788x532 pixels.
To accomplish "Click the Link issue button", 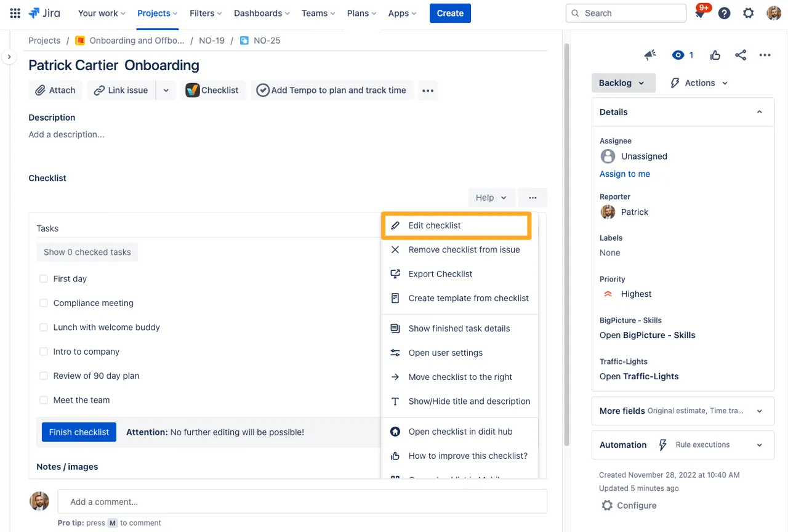I will click(121, 90).
